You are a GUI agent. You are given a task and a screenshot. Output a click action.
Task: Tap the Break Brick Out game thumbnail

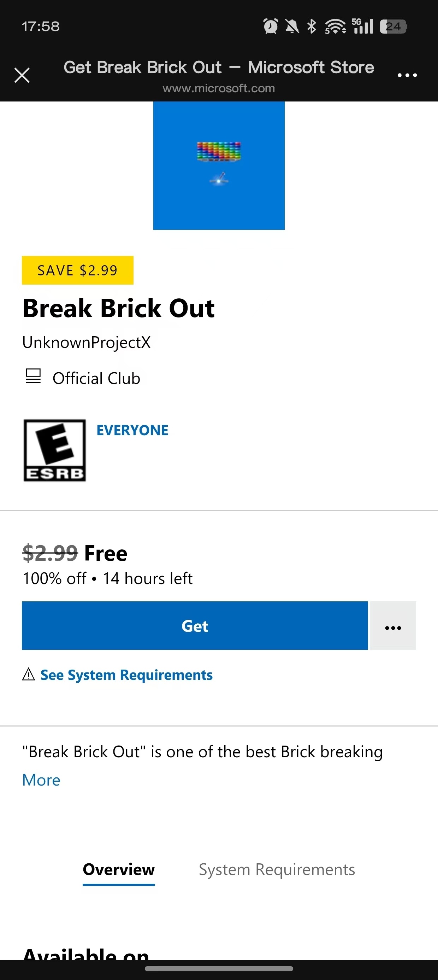tap(219, 165)
